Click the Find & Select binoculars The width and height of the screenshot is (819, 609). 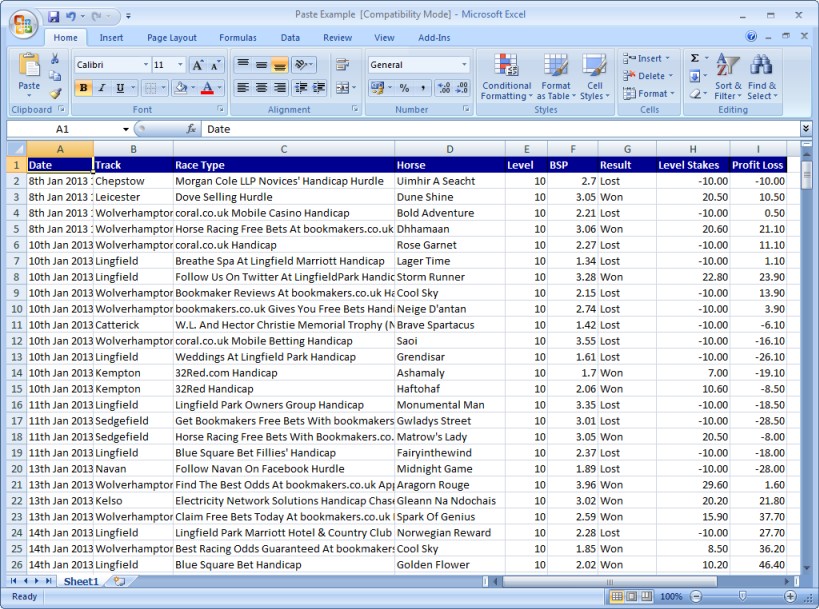761,67
